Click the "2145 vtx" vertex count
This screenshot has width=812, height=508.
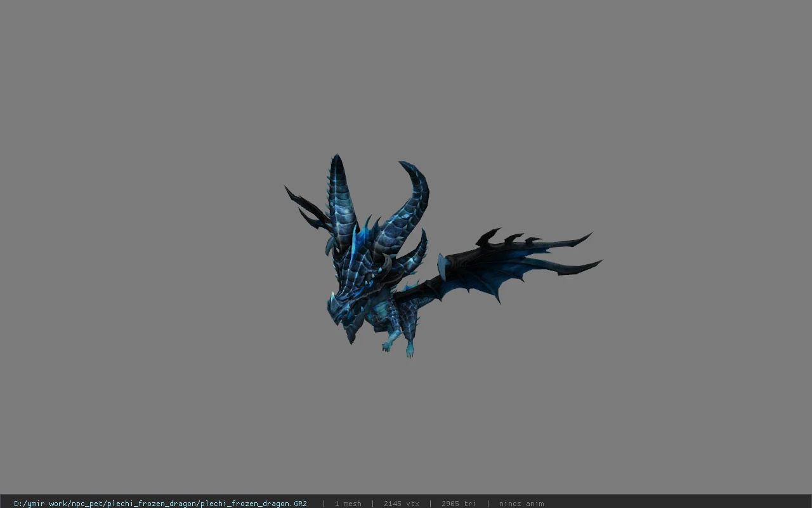402,504
